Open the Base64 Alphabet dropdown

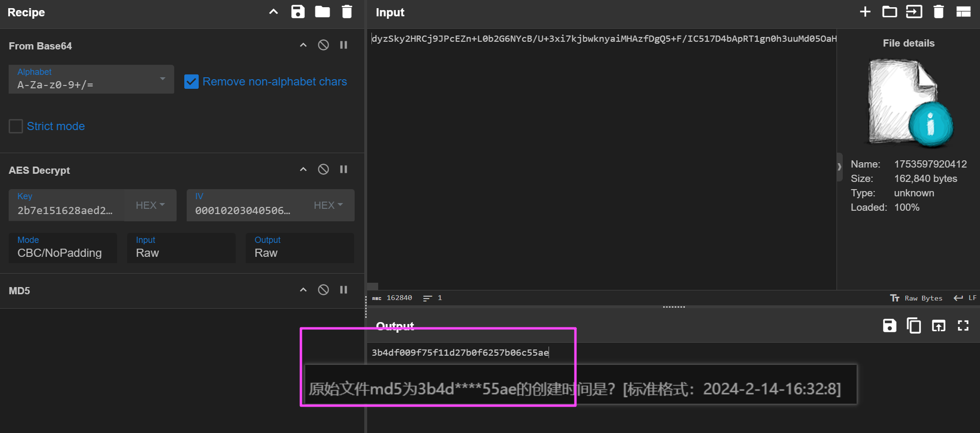click(x=91, y=79)
